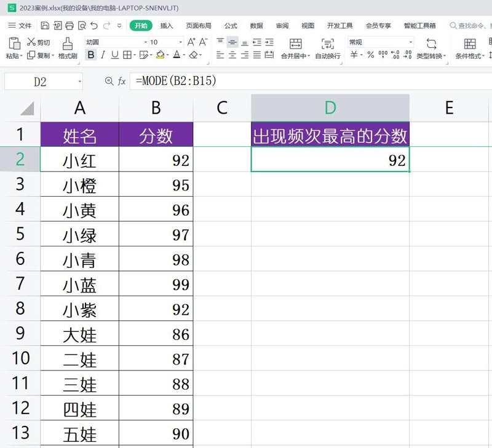Toggle italic formatting
The width and height of the screenshot is (492, 448).
pos(103,55)
